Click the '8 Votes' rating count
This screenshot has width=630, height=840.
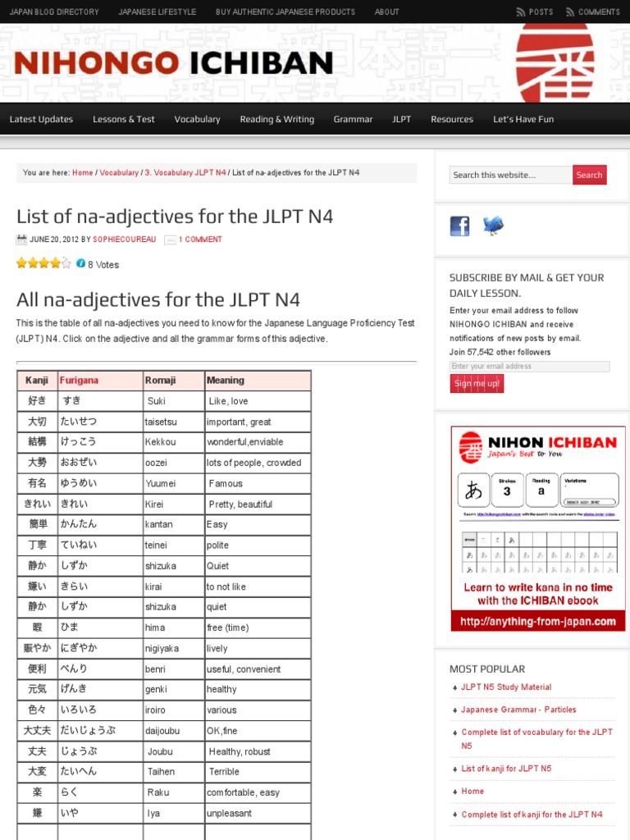103,265
